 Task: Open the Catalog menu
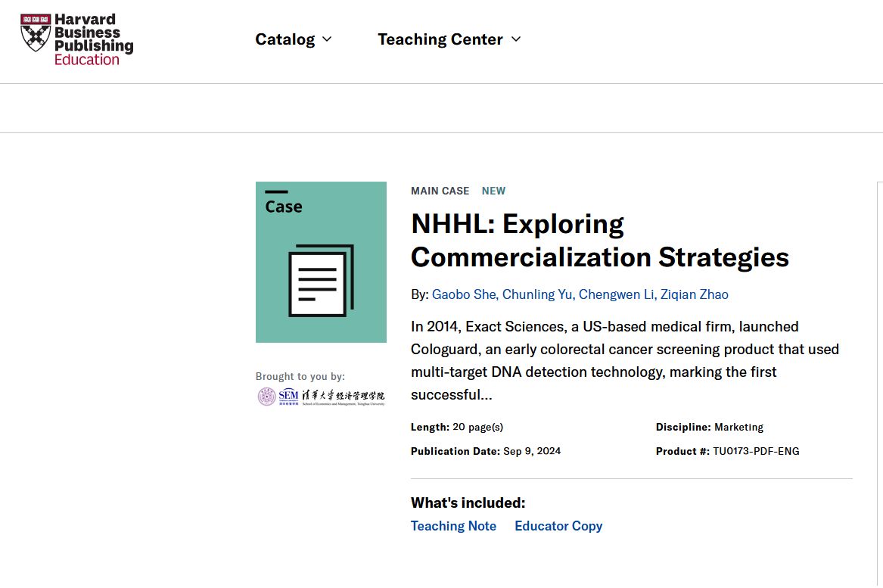285,39
